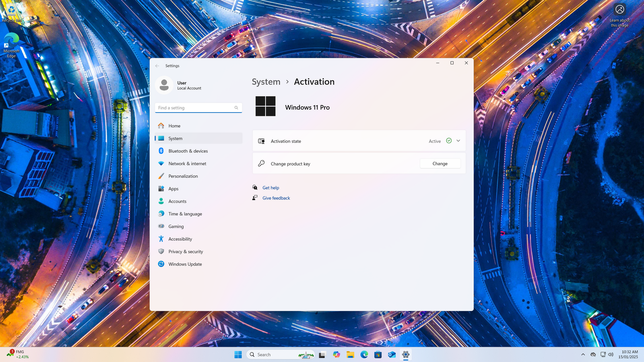644x362 pixels.
Task: Open Time & language settings
Action: coord(198,214)
